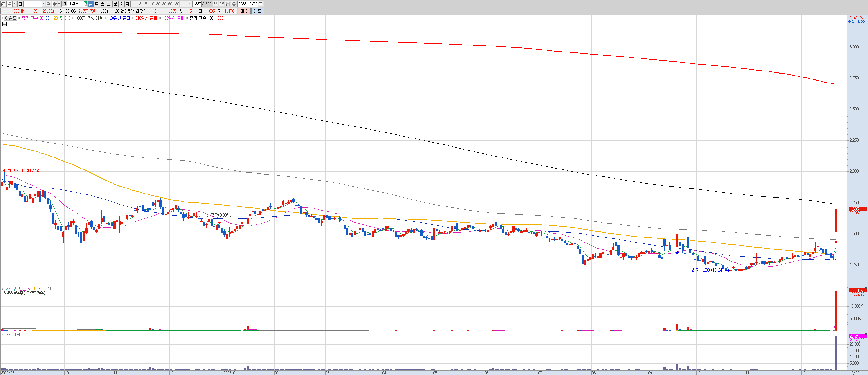Click the 327 candle count field

197,4
